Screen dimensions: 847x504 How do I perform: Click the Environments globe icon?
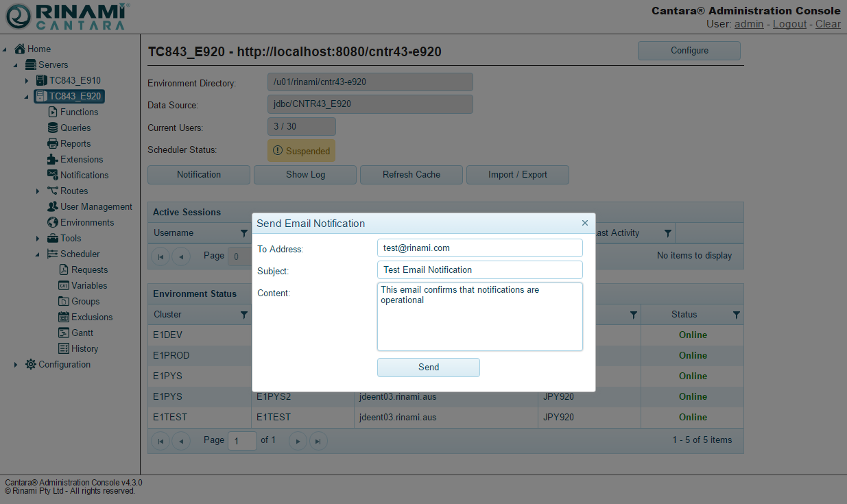53,222
